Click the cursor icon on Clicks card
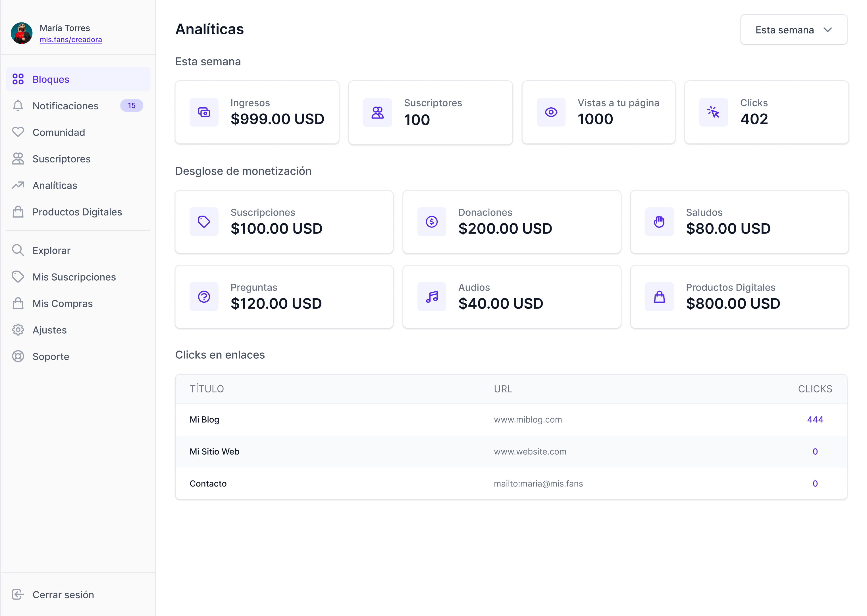The image size is (867, 616). click(x=713, y=112)
